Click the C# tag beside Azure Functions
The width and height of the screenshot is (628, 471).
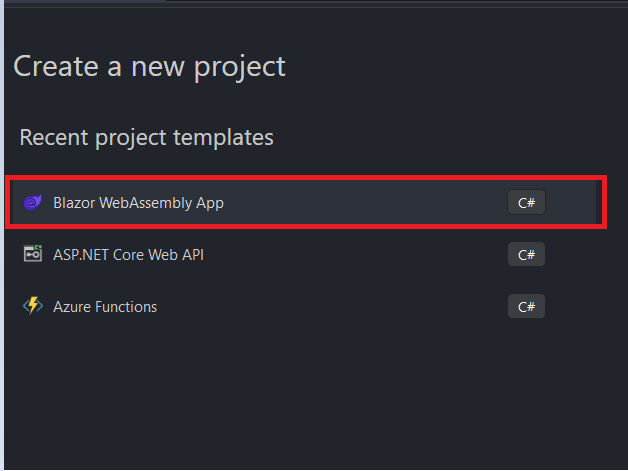526,306
